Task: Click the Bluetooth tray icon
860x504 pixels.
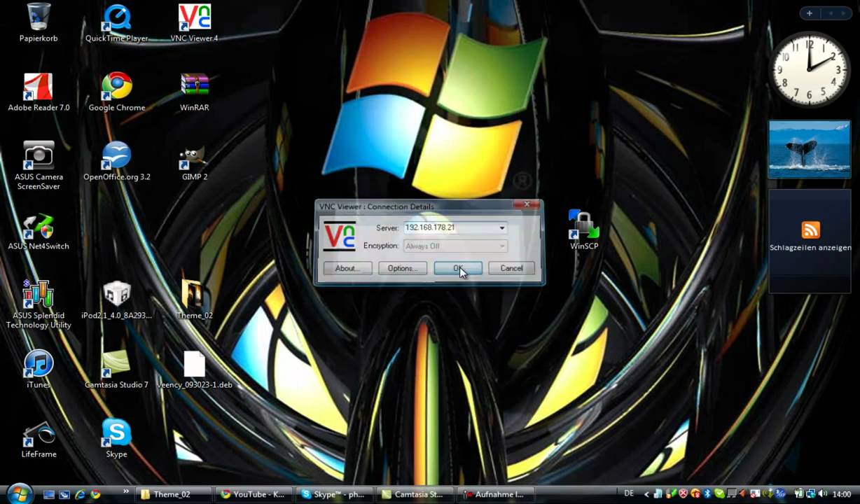Action: tap(707, 493)
